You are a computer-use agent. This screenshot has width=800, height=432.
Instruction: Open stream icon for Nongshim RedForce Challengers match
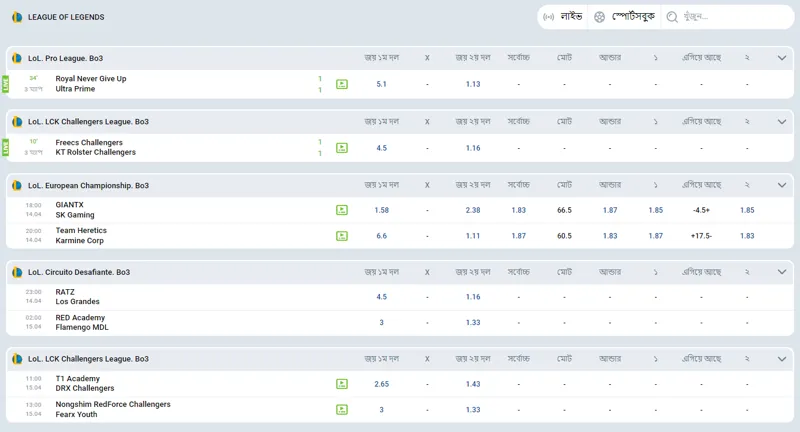coord(342,409)
